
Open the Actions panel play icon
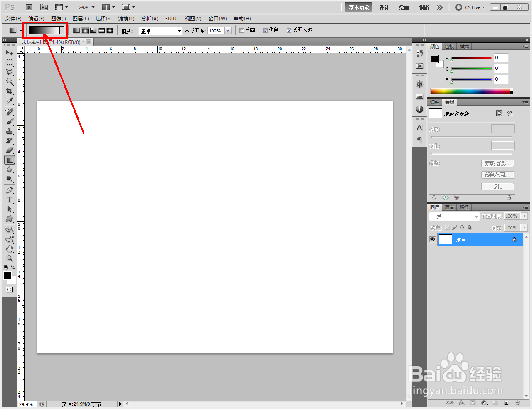click(420, 66)
